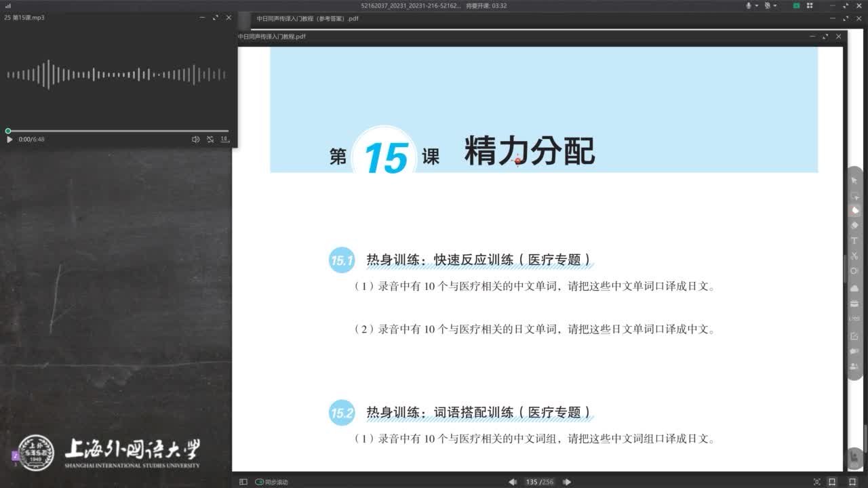Select the scissors cut tool

click(854, 256)
